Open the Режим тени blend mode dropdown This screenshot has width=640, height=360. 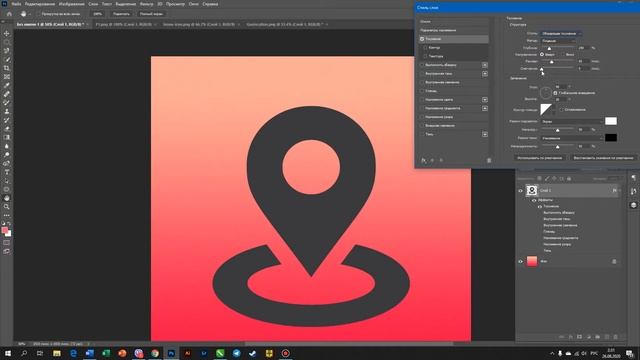click(x=571, y=138)
